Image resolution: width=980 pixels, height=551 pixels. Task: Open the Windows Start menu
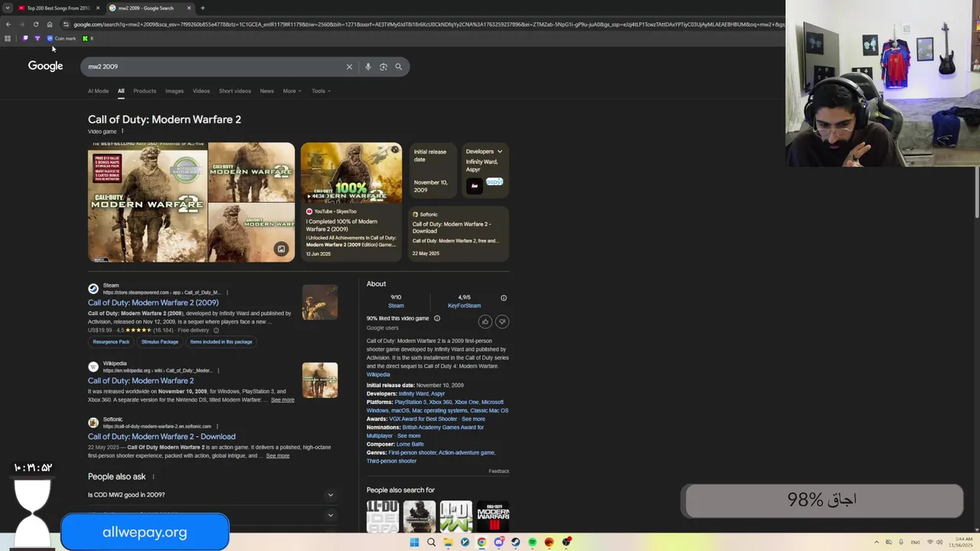click(x=414, y=542)
